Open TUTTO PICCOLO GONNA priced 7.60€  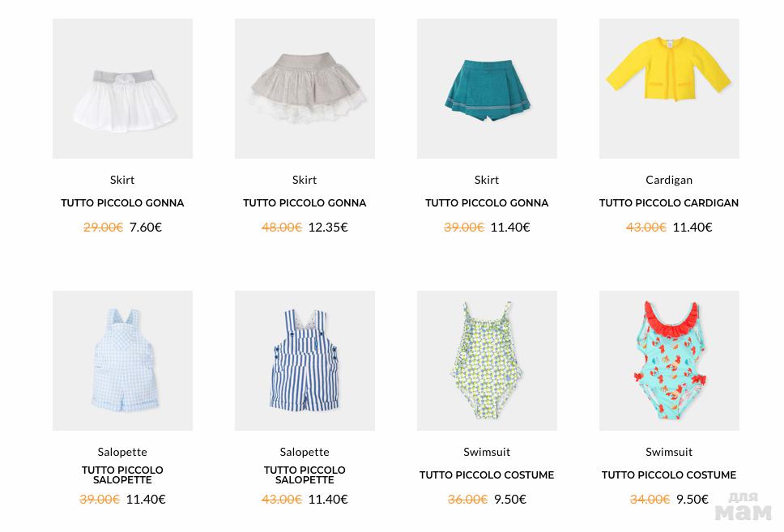tap(122, 203)
